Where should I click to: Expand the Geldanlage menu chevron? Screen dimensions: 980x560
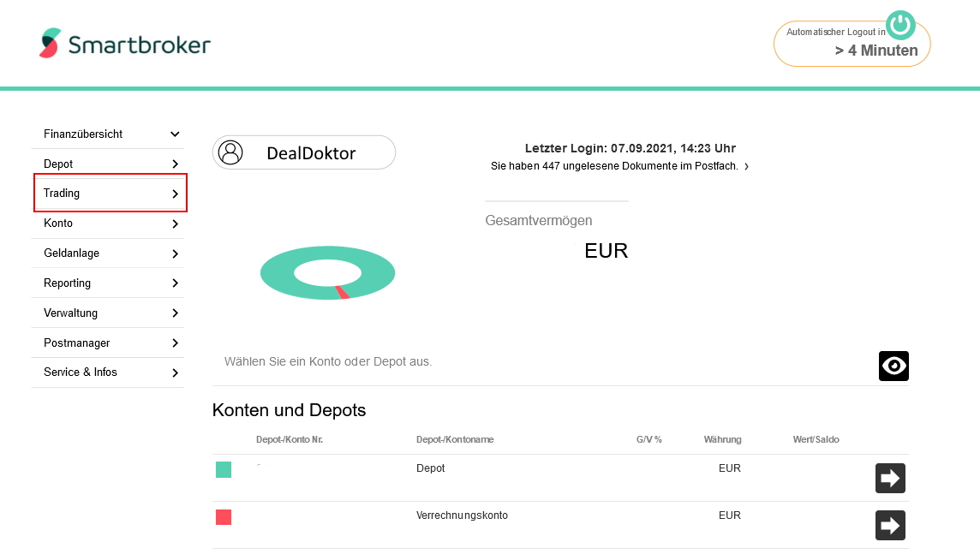[175, 253]
